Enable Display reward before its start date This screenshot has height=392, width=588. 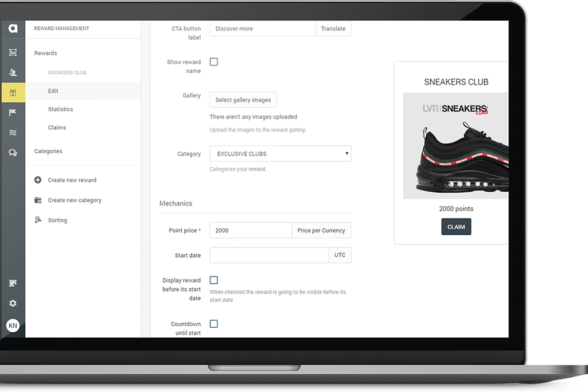coord(214,280)
